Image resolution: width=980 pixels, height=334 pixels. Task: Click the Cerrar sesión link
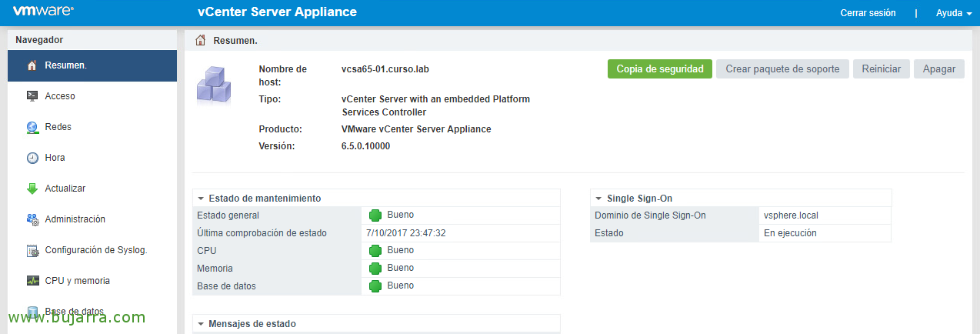coord(868,13)
